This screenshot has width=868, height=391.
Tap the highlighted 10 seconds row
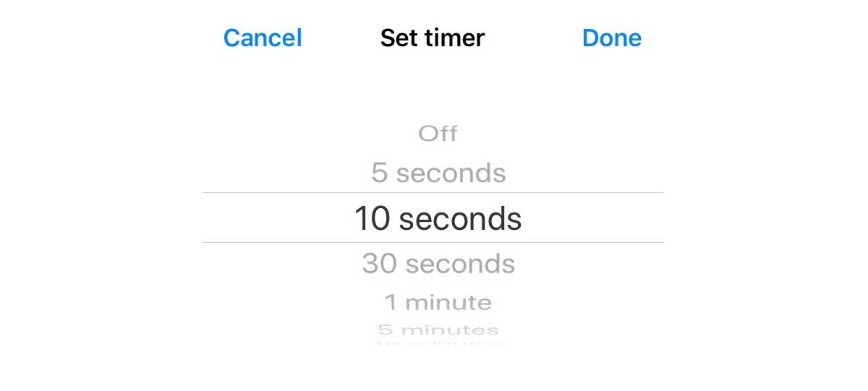433,218
